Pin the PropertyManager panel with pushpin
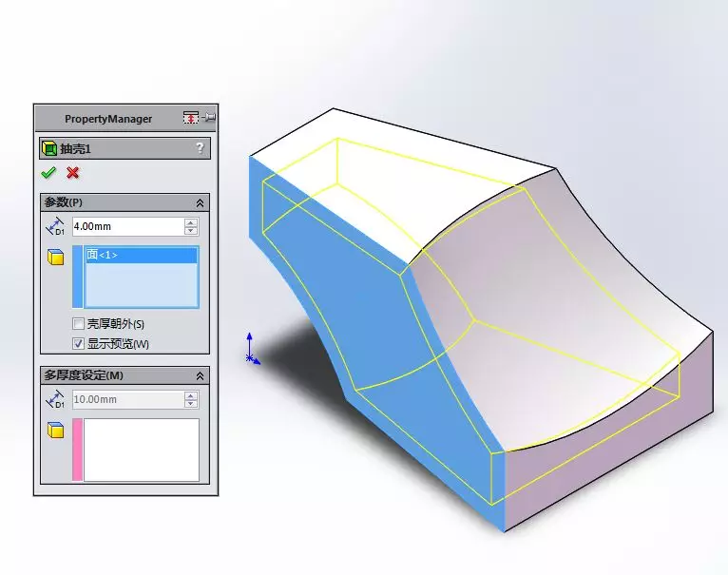 [x=209, y=118]
